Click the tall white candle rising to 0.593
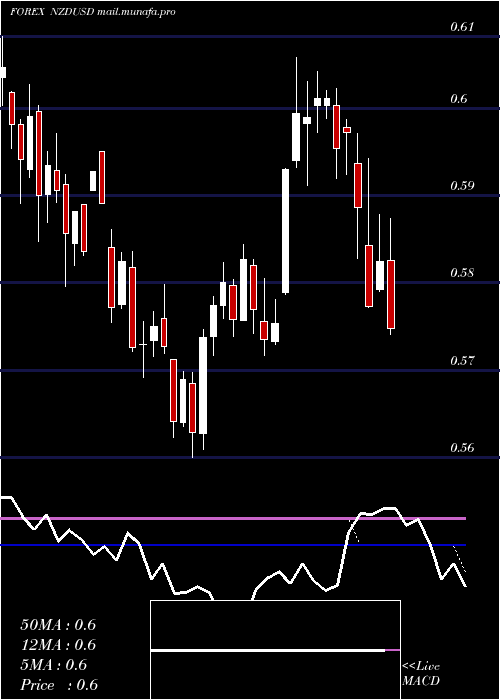500x700 pixels. [x=285, y=231]
